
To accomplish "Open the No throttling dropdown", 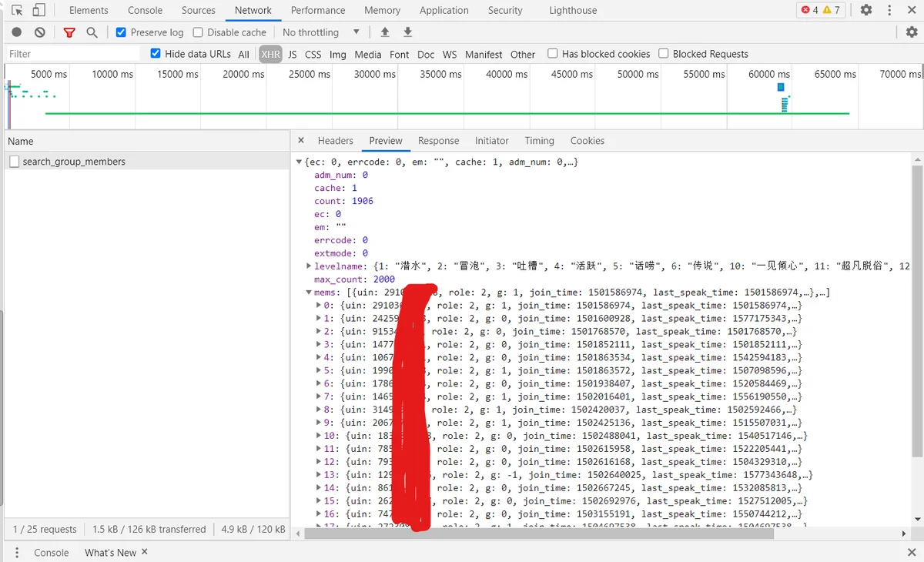I will click(321, 32).
